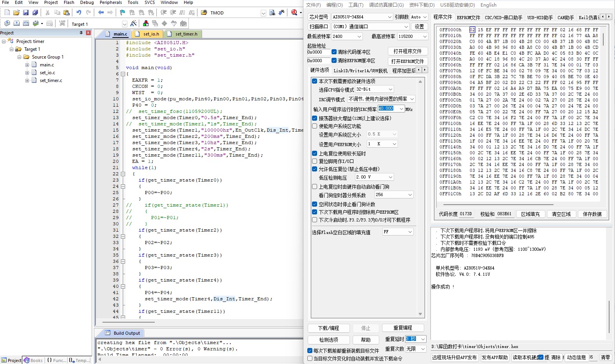Open Options for Target wand icon
Viewport: 615px width, 364px height.
[x=133, y=23]
